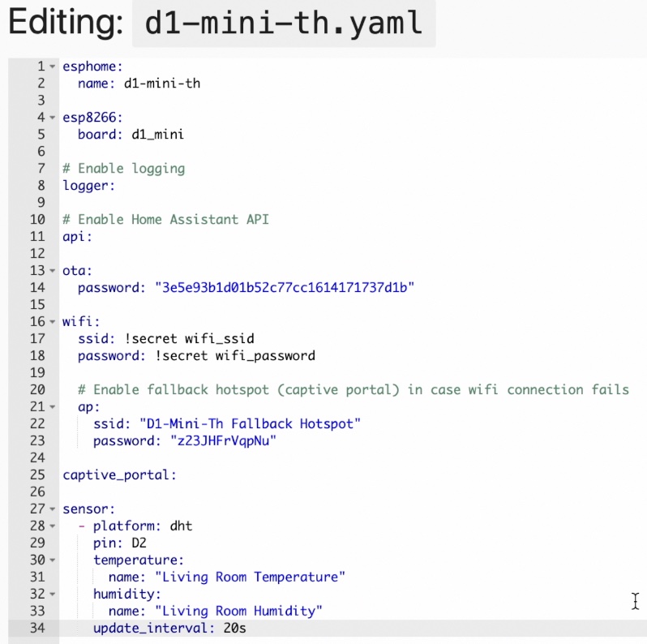
Task: Click "Living Room Humidity" string
Action: 238,611
